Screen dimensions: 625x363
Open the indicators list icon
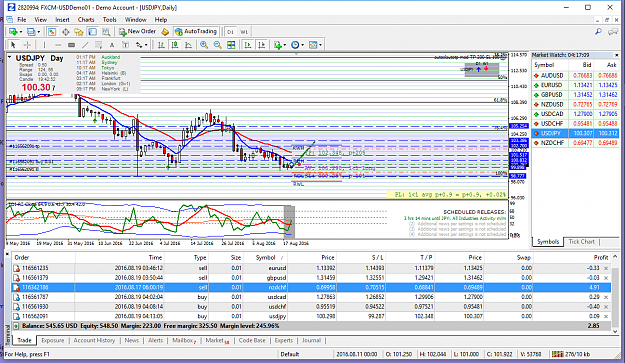click(x=278, y=45)
